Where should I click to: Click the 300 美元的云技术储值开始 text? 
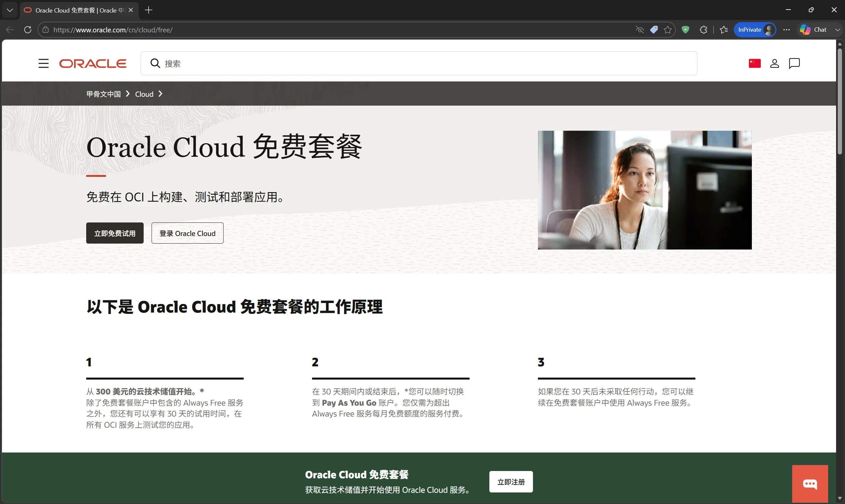[146, 391]
